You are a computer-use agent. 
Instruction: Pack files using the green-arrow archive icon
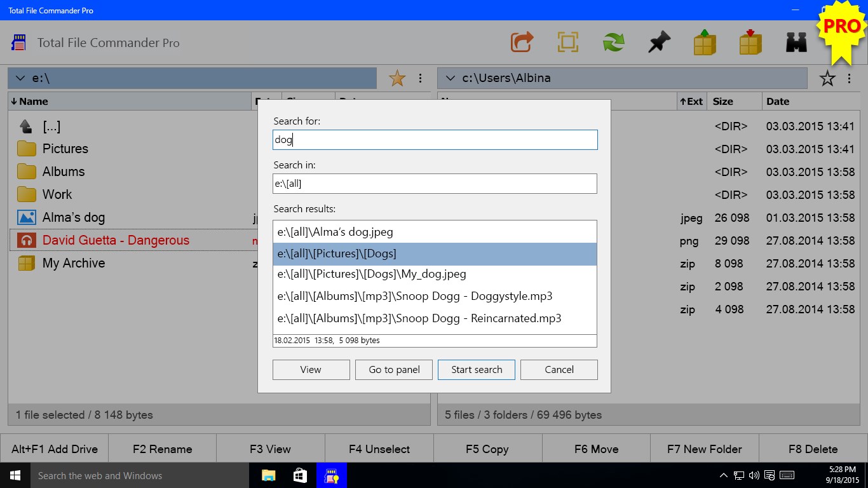705,42
